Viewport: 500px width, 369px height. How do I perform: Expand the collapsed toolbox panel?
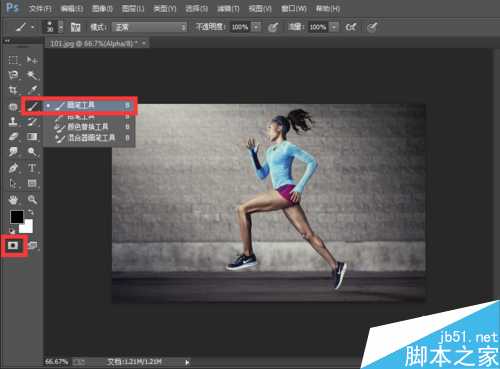point(7,41)
